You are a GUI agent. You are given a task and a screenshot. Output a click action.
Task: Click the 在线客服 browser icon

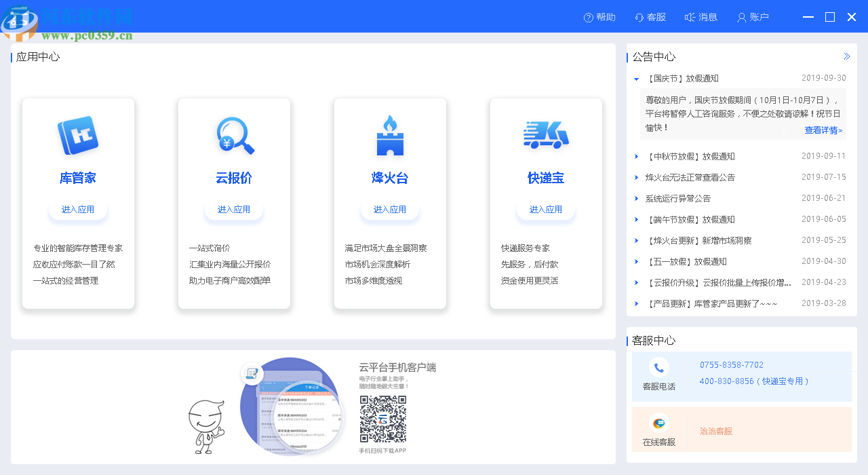(x=658, y=421)
